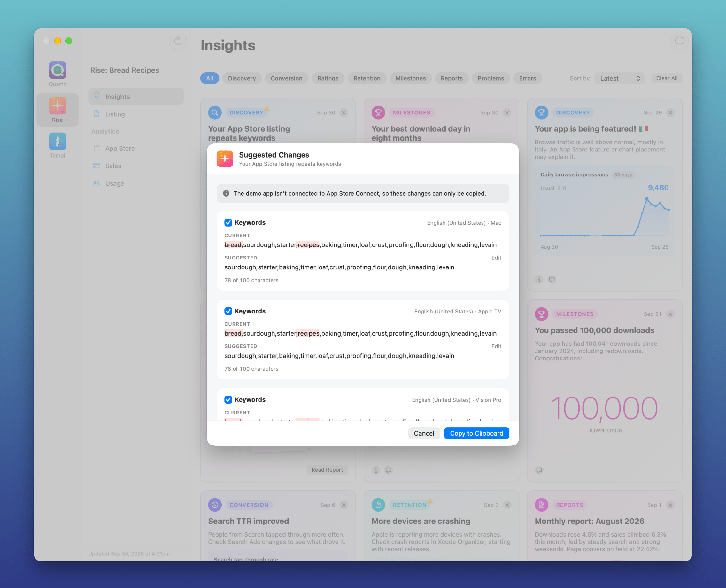Click the Clear All button
The height and width of the screenshot is (588, 726).
(667, 78)
